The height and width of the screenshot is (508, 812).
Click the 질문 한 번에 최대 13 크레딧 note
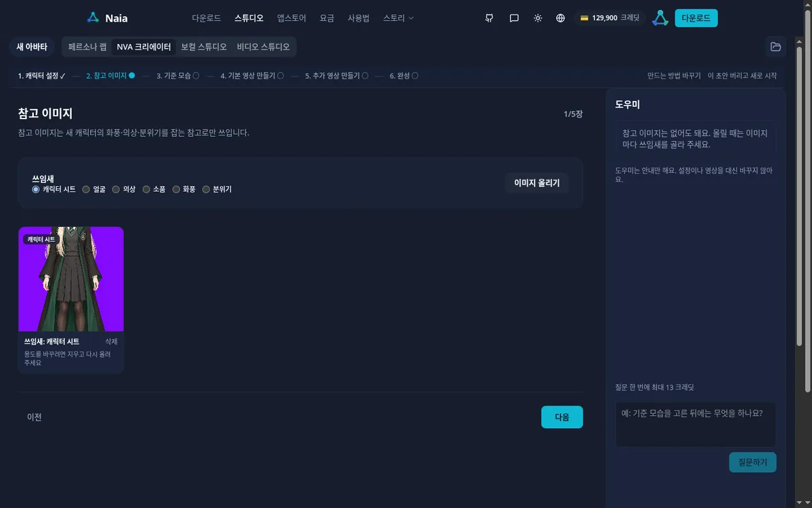(654, 387)
